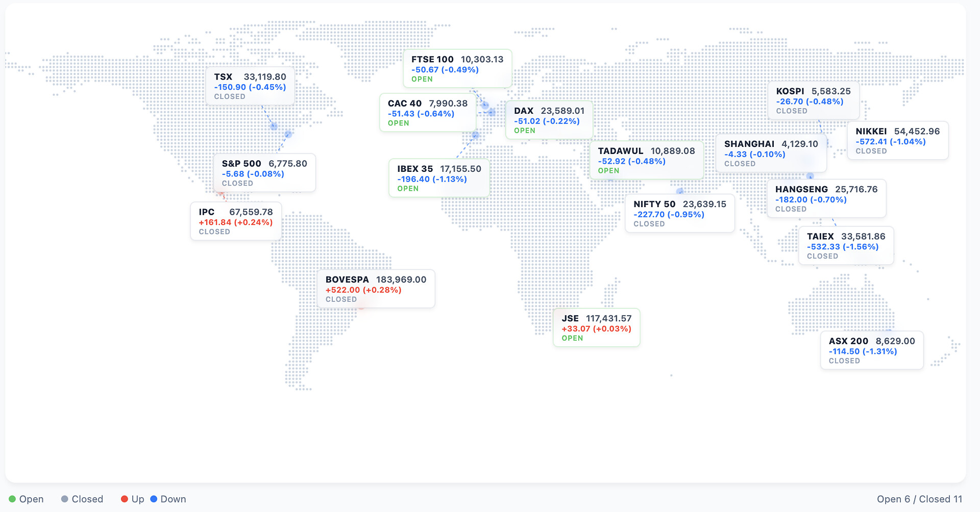Open the DAX index card
The image size is (980, 512).
pos(549,120)
